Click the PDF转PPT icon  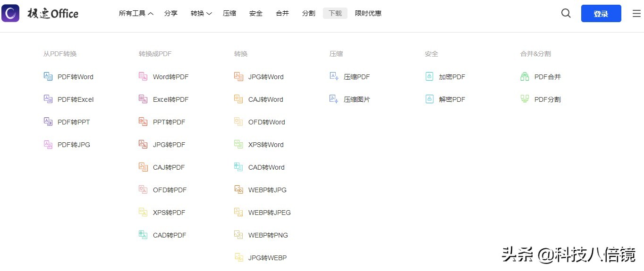click(48, 122)
